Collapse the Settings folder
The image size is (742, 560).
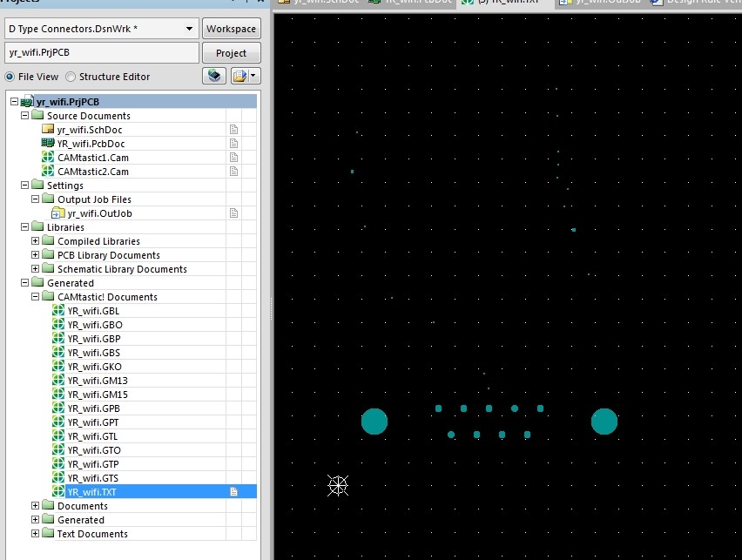(24, 186)
